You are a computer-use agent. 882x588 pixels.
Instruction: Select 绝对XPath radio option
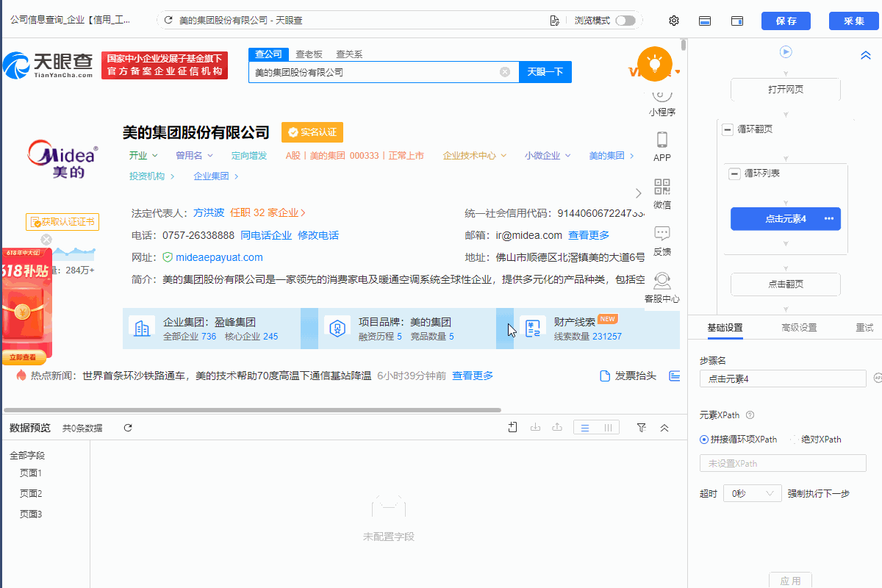click(794, 440)
